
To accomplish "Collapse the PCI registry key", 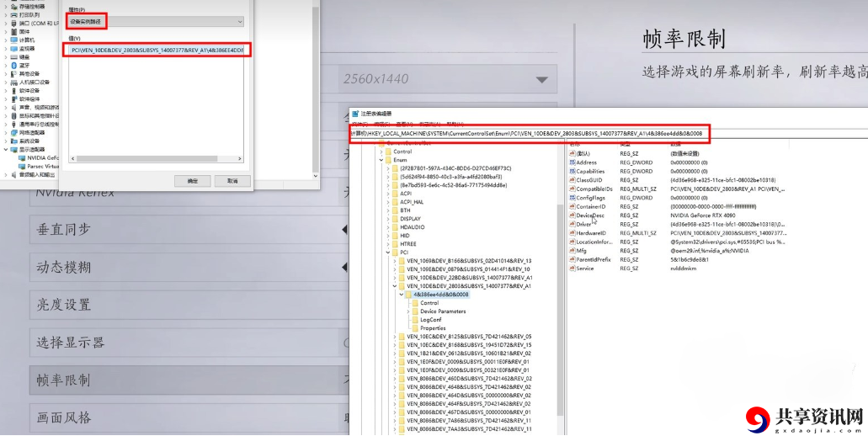I will [x=388, y=253].
